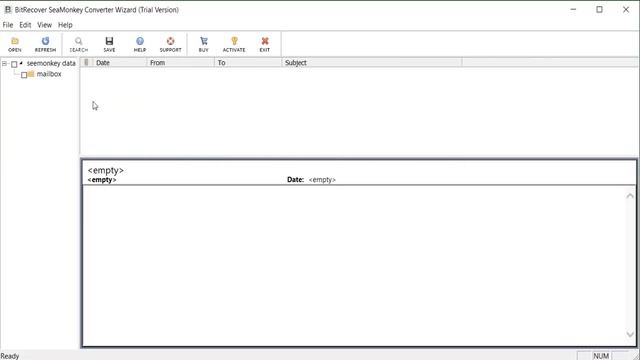
Task: Open the Search tool
Action: point(78,44)
